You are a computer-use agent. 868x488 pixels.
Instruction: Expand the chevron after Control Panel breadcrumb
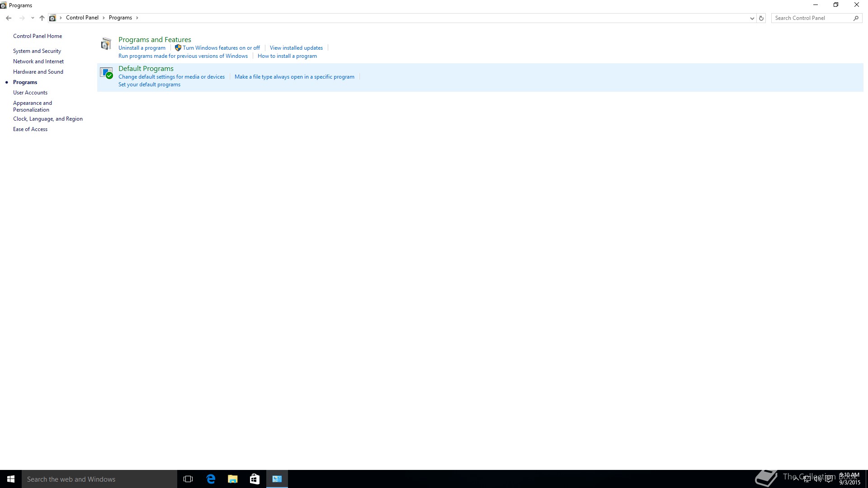click(104, 18)
